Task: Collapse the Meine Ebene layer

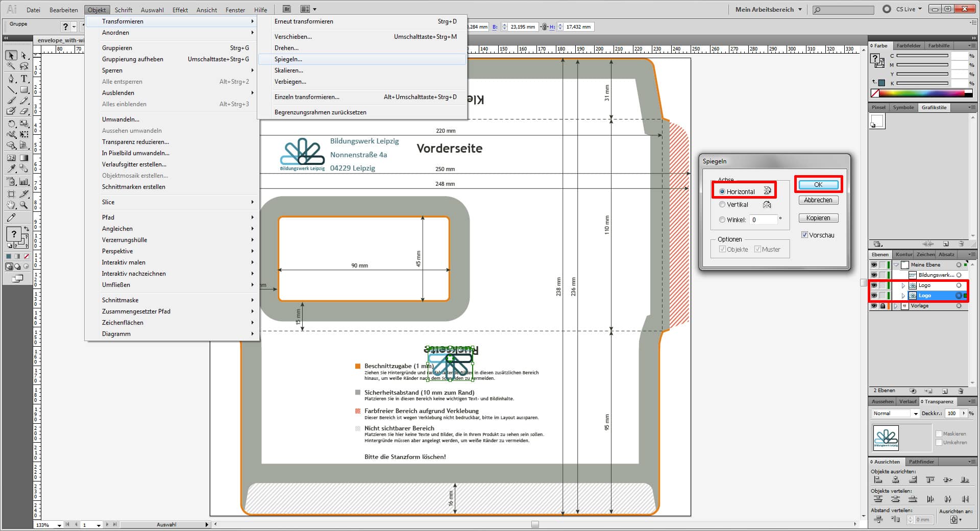Action: click(x=896, y=265)
